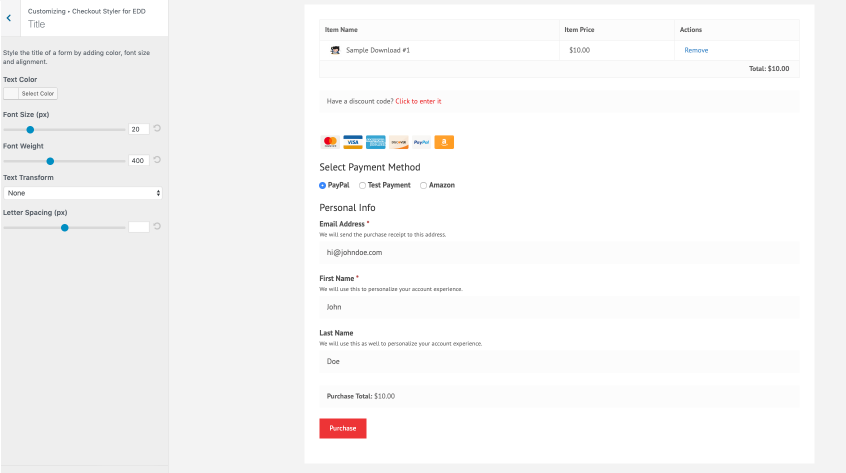Click the orange Amazon payment icon
The width and height of the screenshot is (846, 473).
click(x=444, y=142)
